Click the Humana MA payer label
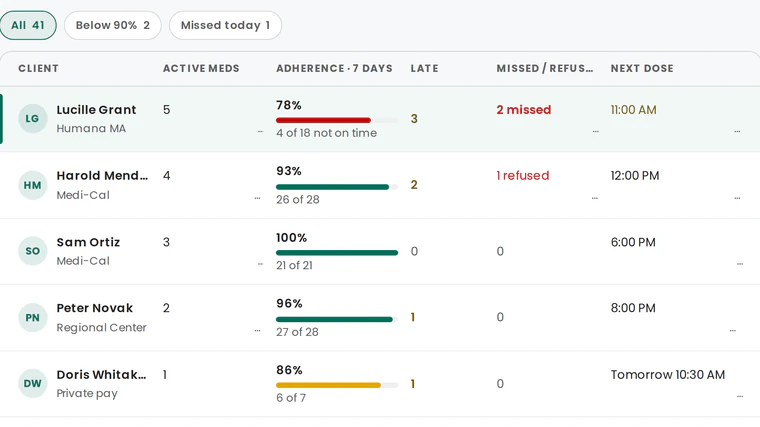The width and height of the screenshot is (760, 427). coord(91,128)
